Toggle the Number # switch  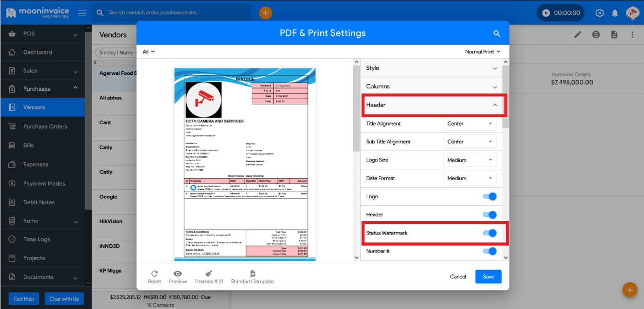[490, 251]
